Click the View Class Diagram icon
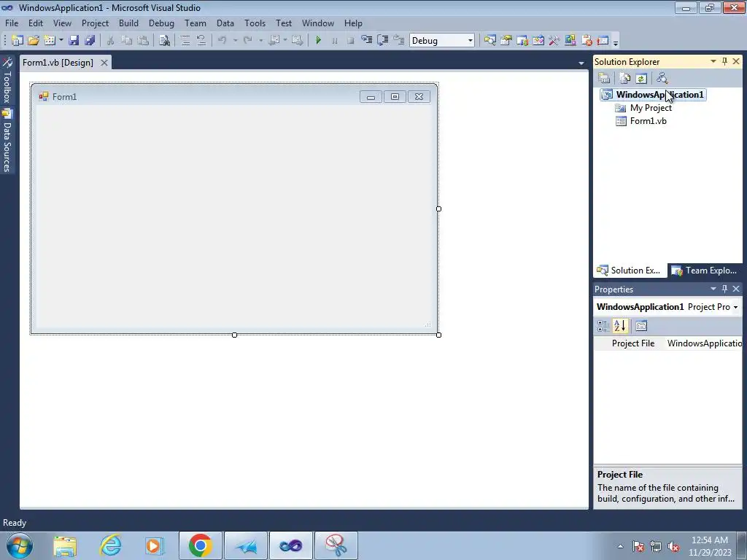The width and height of the screenshot is (747, 560). pyautogui.click(x=662, y=78)
